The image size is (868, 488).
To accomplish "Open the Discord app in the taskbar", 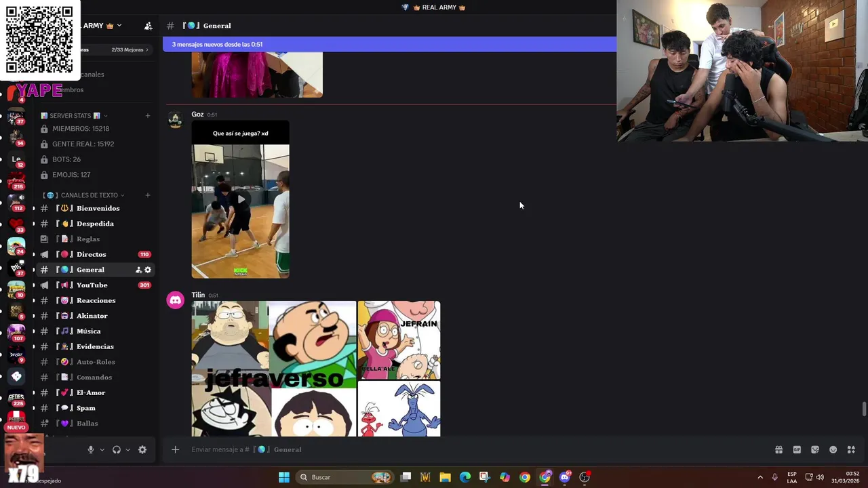I will pyautogui.click(x=565, y=477).
